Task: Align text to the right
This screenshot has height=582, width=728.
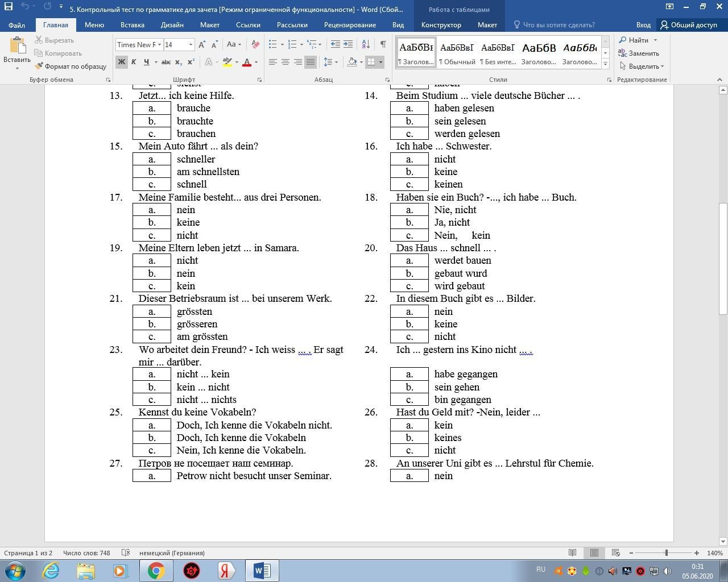Action: 298,62
